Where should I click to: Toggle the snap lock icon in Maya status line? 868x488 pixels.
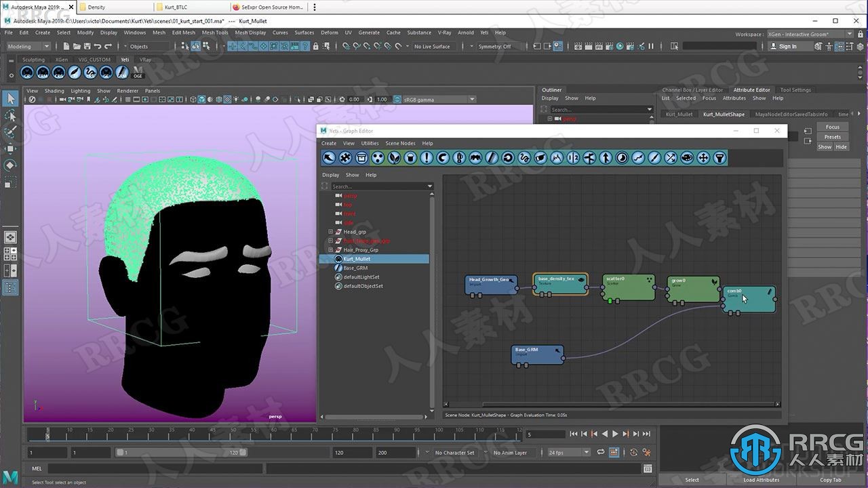click(316, 46)
